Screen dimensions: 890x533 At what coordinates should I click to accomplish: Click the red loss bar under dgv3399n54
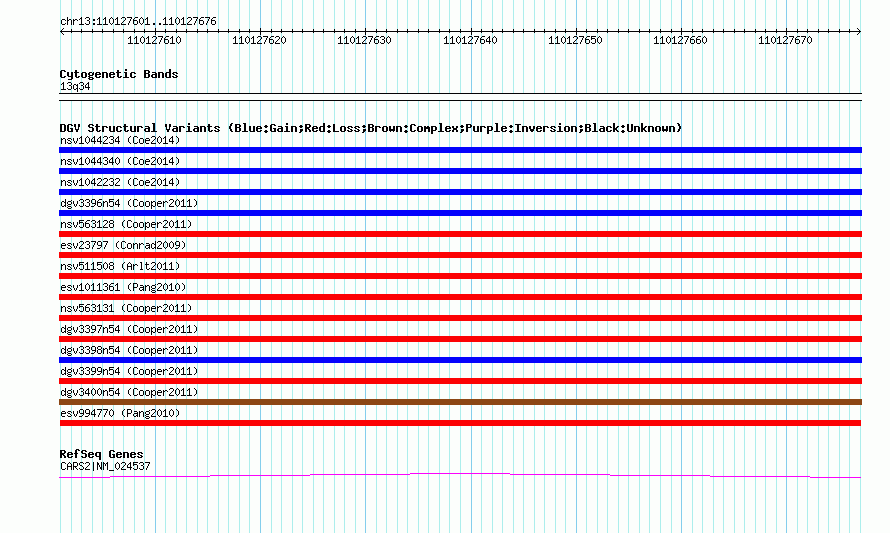[x=460, y=381]
